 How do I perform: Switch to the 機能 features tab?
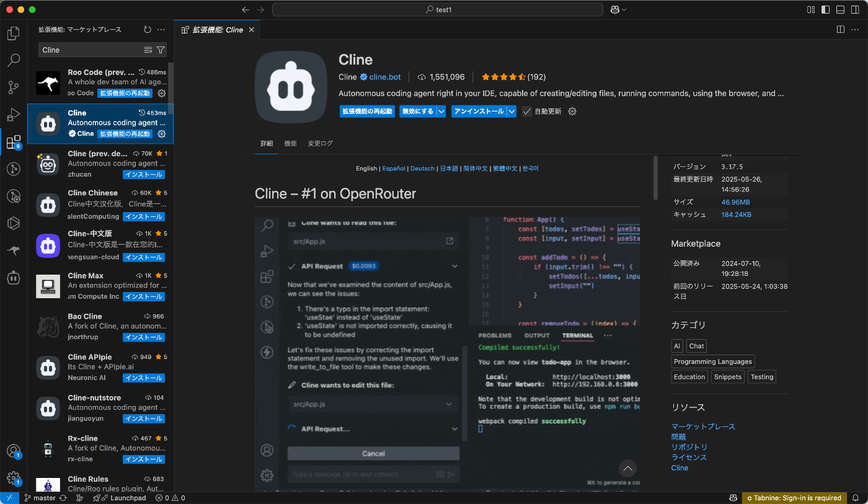[290, 143]
